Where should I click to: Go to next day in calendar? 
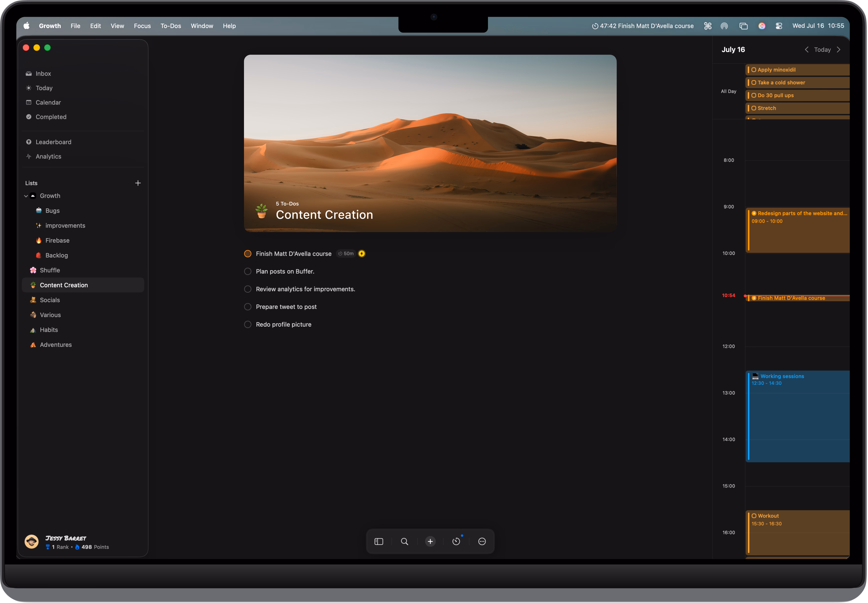838,50
